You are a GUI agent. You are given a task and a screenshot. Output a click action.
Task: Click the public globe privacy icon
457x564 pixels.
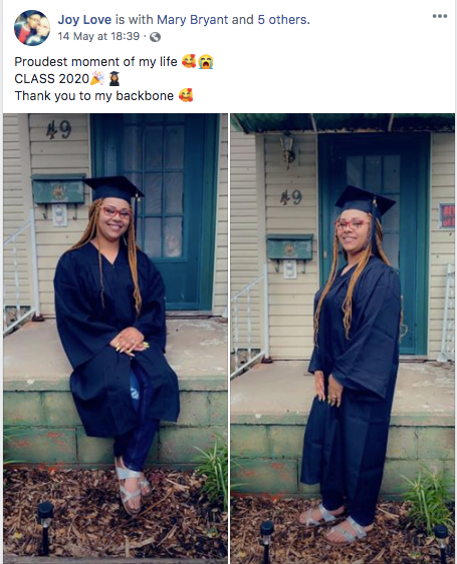pos(155,37)
